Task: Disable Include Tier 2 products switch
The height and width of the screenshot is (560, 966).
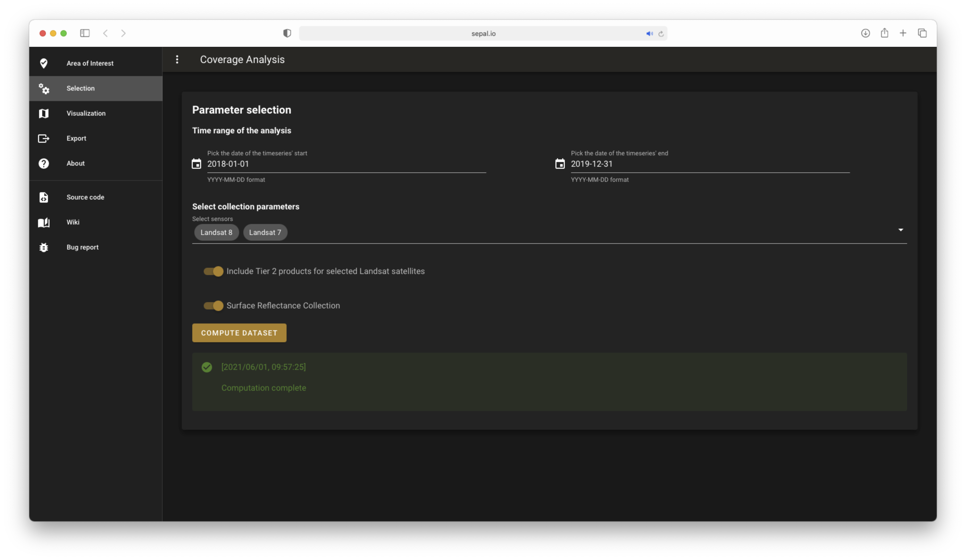Action: pos(214,271)
